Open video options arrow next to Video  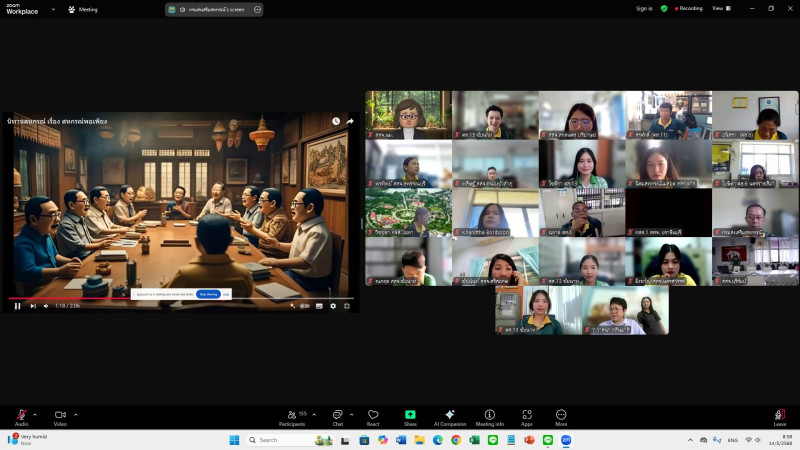click(x=76, y=415)
